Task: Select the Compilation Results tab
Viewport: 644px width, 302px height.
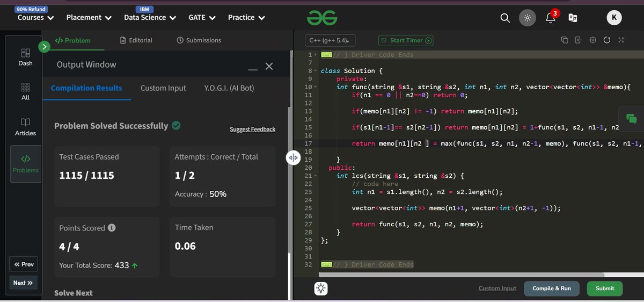Action: (86, 88)
